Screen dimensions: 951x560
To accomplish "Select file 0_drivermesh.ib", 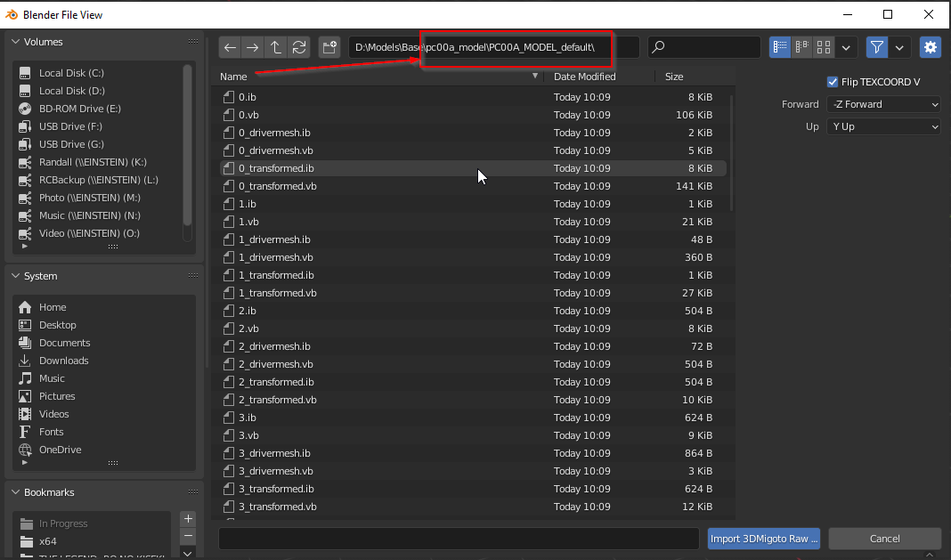I will (473, 133).
